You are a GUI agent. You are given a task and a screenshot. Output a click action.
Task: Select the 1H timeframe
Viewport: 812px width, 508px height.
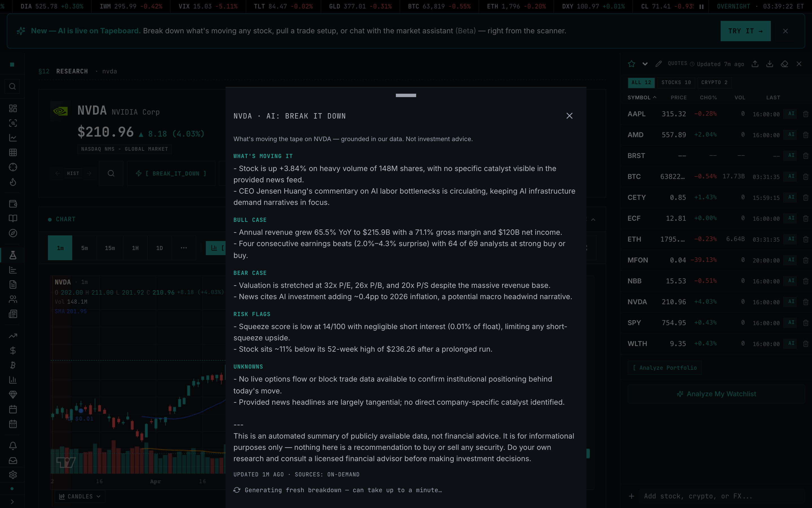(x=135, y=248)
